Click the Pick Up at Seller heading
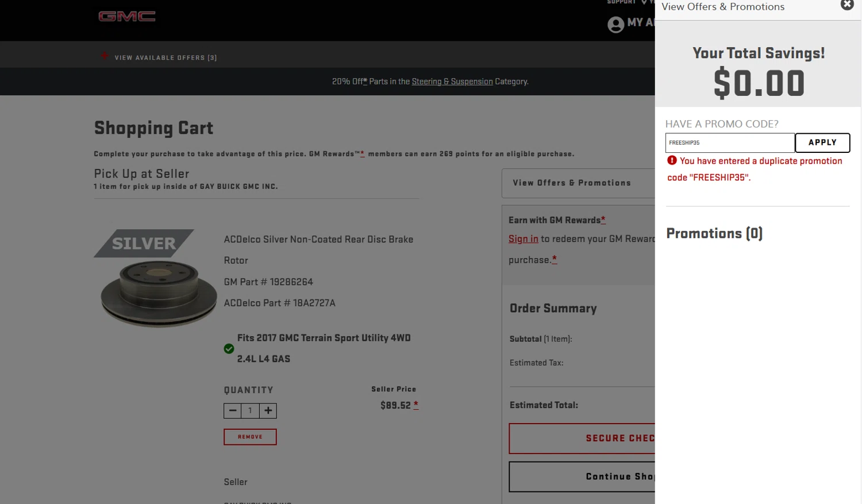 (141, 174)
